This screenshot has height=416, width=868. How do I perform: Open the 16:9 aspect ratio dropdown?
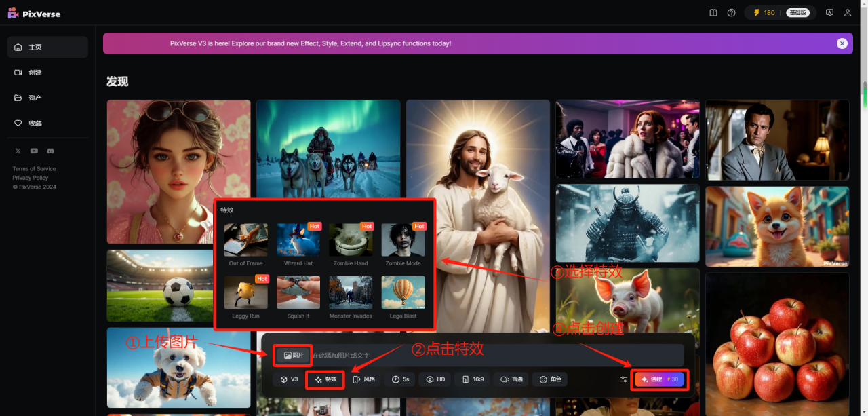point(473,379)
